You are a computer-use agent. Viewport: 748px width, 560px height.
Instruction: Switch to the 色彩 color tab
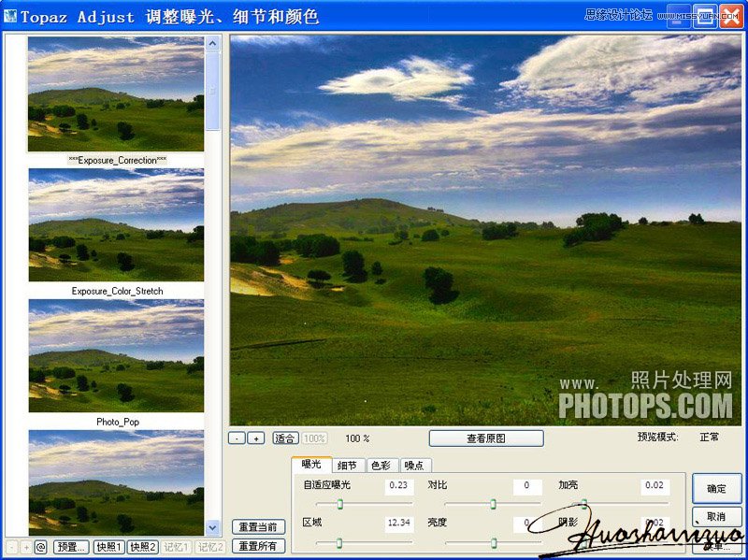click(x=381, y=465)
